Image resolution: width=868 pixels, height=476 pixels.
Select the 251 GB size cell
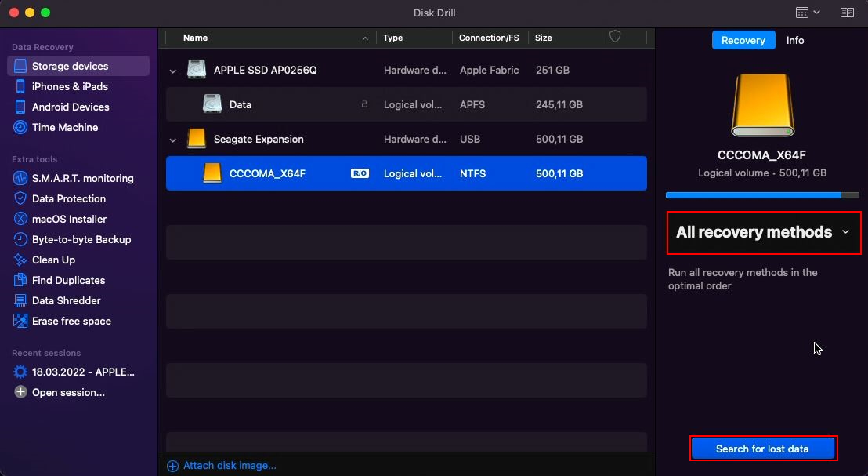(x=552, y=70)
